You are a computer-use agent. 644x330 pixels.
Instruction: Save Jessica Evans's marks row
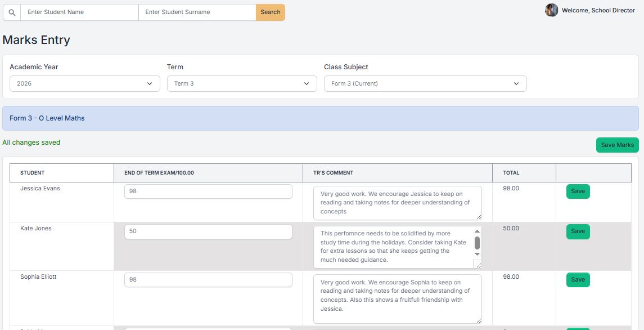(578, 191)
